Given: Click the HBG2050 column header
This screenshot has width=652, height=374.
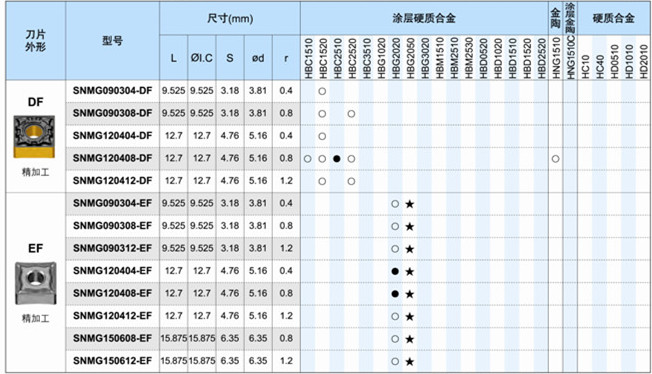Looking at the screenshot, I should pos(410,58).
